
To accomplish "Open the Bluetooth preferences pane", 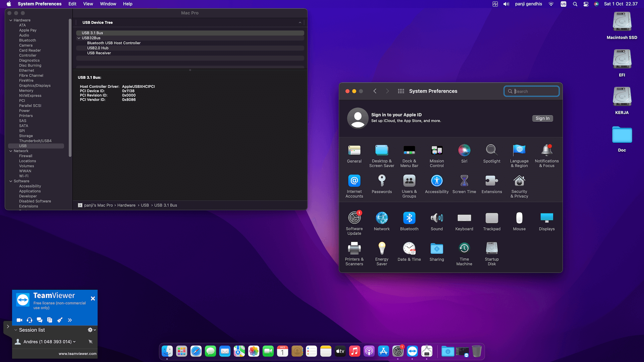I will point(409,222).
